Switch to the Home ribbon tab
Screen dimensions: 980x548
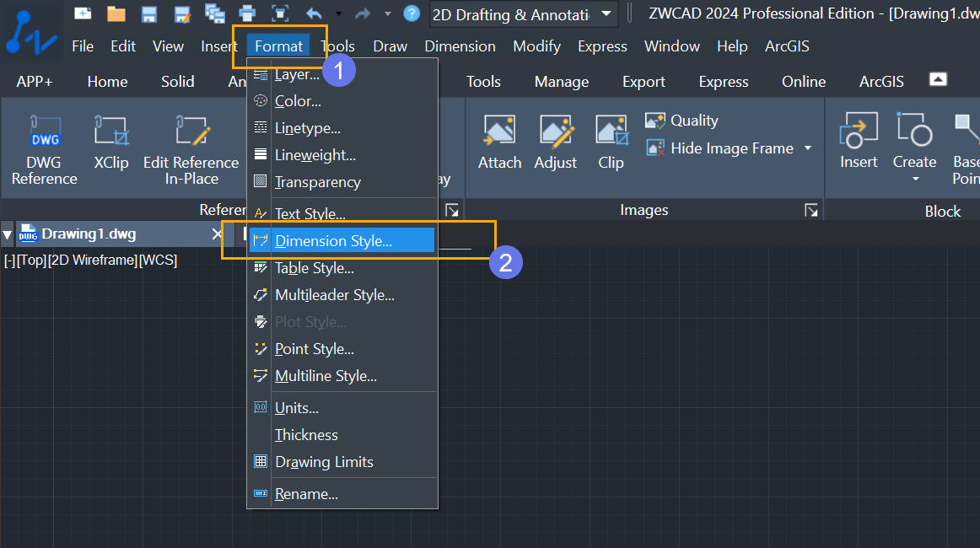click(x=107, y=82)
